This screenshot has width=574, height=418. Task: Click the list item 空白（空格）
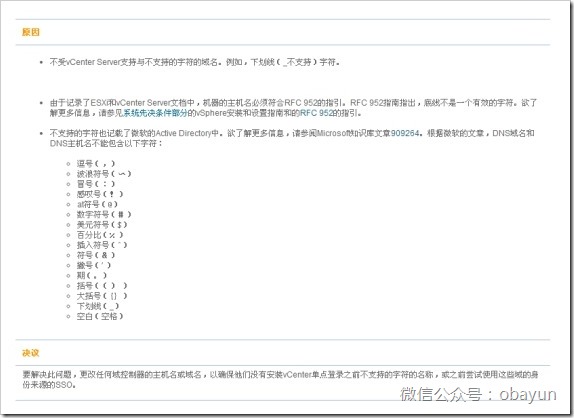[x=100, y=316]
